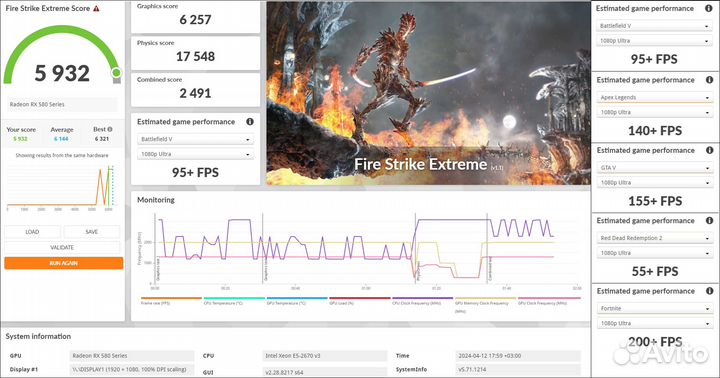Click the Fire Strike Extreme benchmark image
720x378 pixels.
click(x=428, y=93)
